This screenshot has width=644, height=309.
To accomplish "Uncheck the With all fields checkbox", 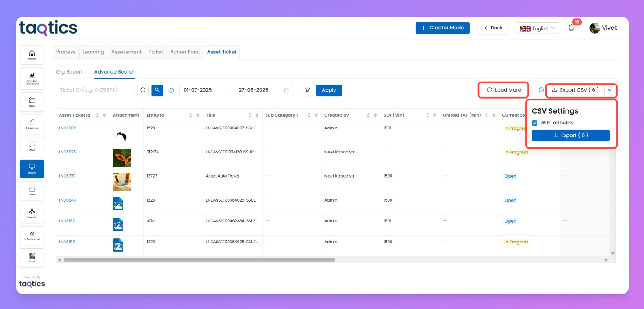I will coord(534,123).
